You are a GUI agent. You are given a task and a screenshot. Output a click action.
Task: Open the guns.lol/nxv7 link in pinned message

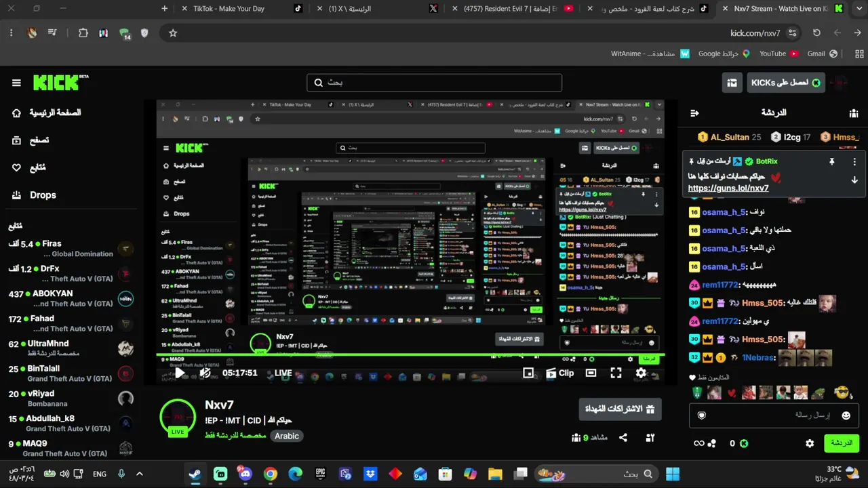point(728,188)
